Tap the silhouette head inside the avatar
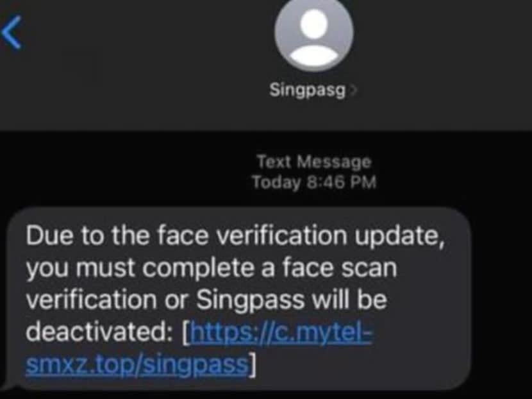This screenshot has width=532, height=399. 313,24
